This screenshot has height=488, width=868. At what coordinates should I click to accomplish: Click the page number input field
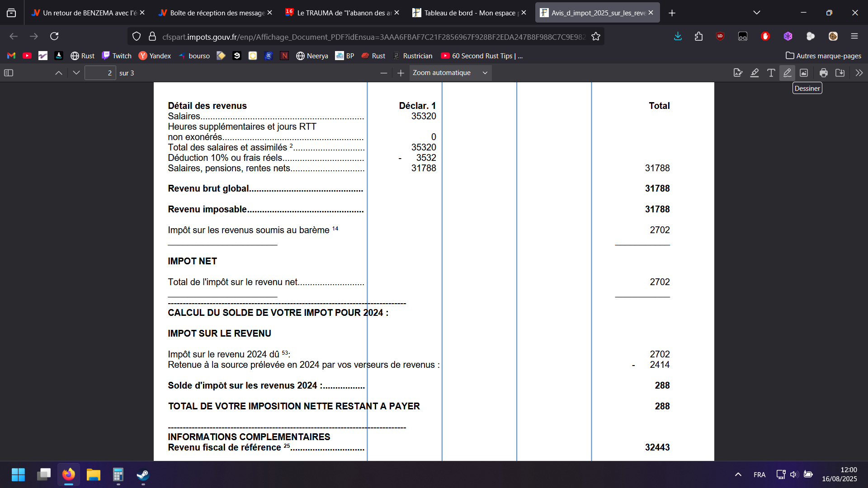100,73
